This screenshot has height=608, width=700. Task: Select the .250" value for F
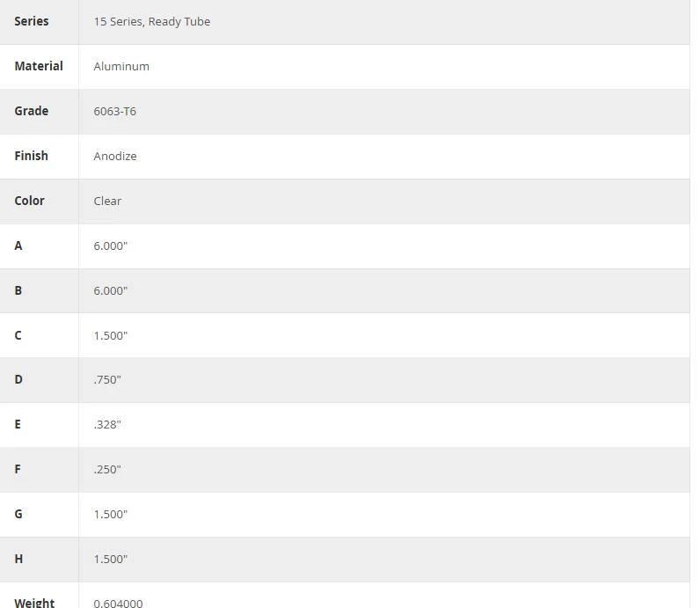pos(107,470)
